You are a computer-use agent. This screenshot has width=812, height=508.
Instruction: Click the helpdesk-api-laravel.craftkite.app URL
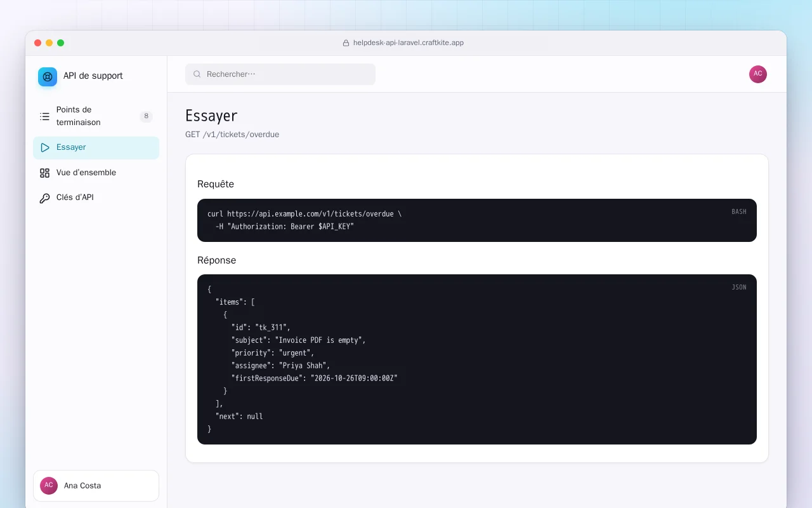point(409,43)
